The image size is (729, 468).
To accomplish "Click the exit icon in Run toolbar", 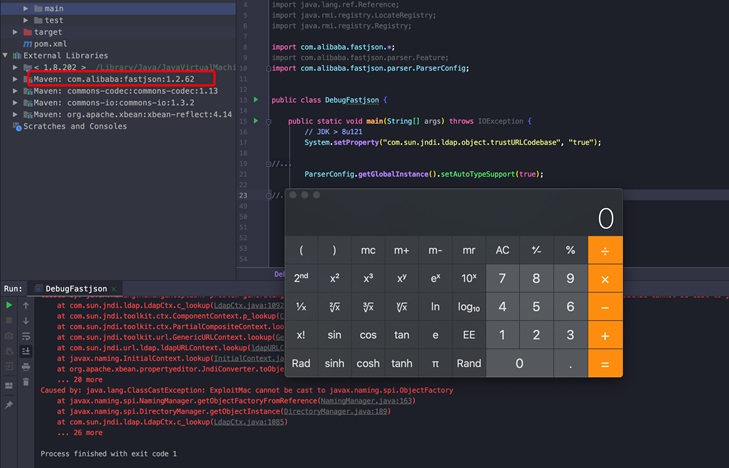I will pos(9,367).
